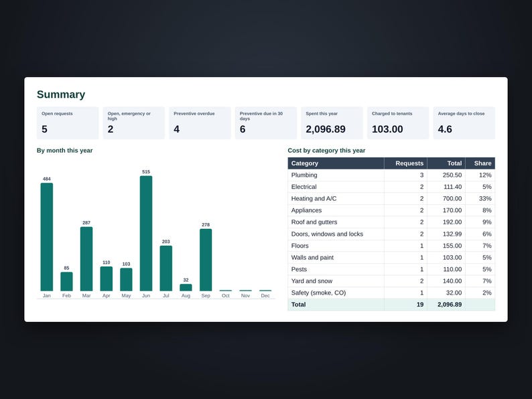
Task: Click the August bar labeled 32
Action: pos(186,287)
